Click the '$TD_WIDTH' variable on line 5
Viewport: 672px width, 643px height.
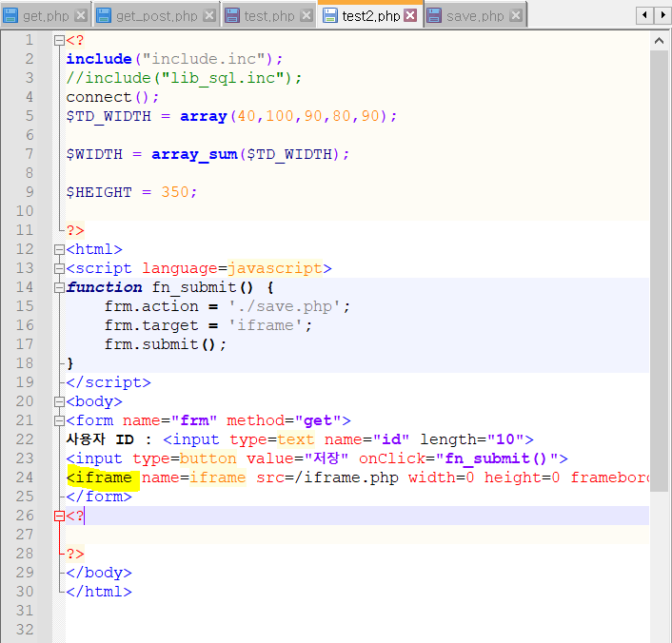coord(109,116)
